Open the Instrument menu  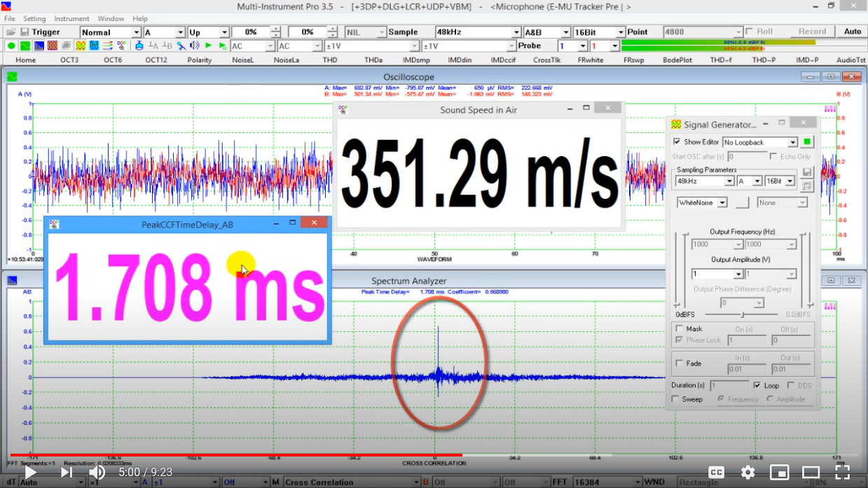click(x=71, y=19)
